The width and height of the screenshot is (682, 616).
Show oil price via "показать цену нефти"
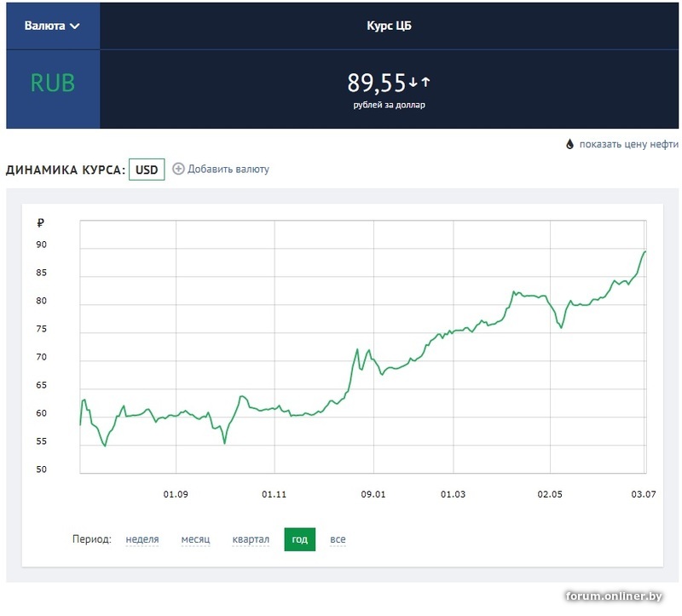coord(629,145)
